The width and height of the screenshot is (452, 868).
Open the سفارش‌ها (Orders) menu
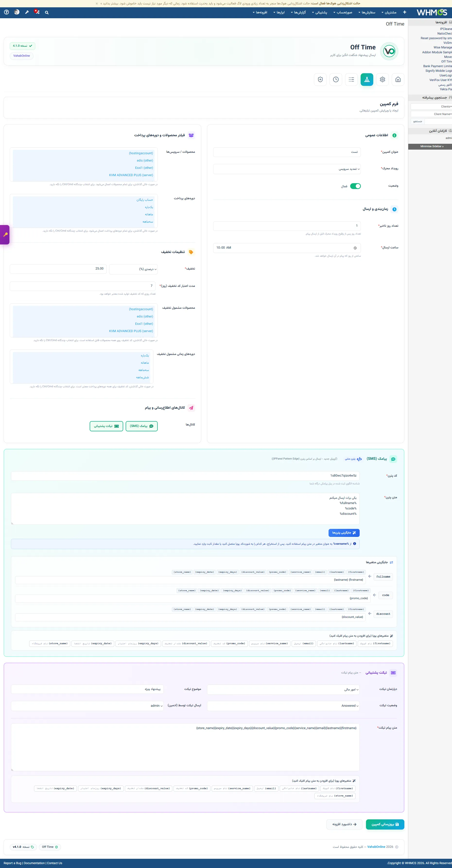[366, 12]
